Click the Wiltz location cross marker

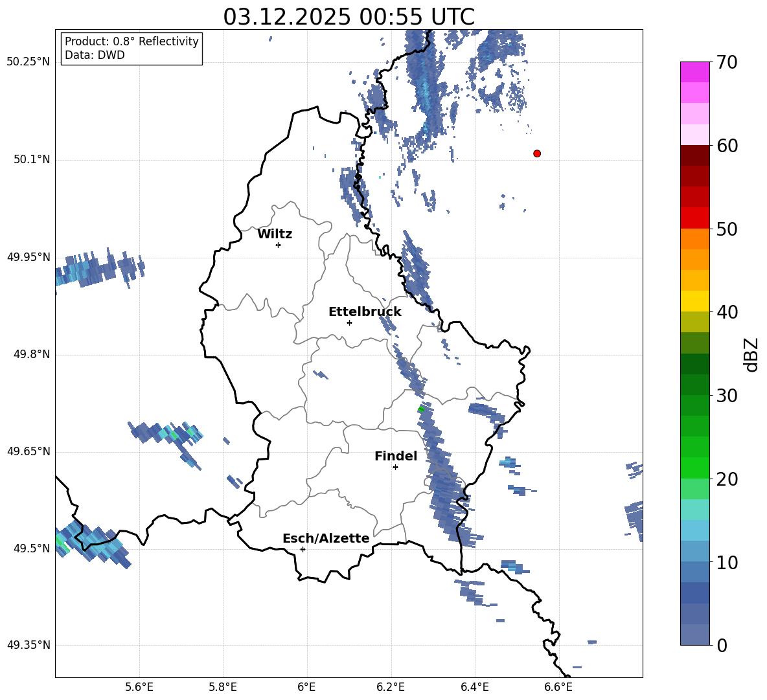[x=278, y=245]
